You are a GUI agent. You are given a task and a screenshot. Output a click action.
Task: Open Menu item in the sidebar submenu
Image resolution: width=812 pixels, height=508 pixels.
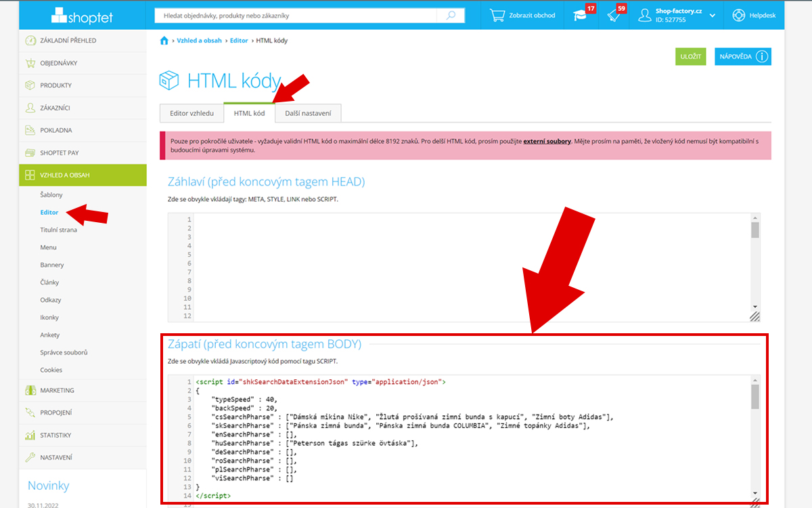pyautogui.click(x=48, y=247)
